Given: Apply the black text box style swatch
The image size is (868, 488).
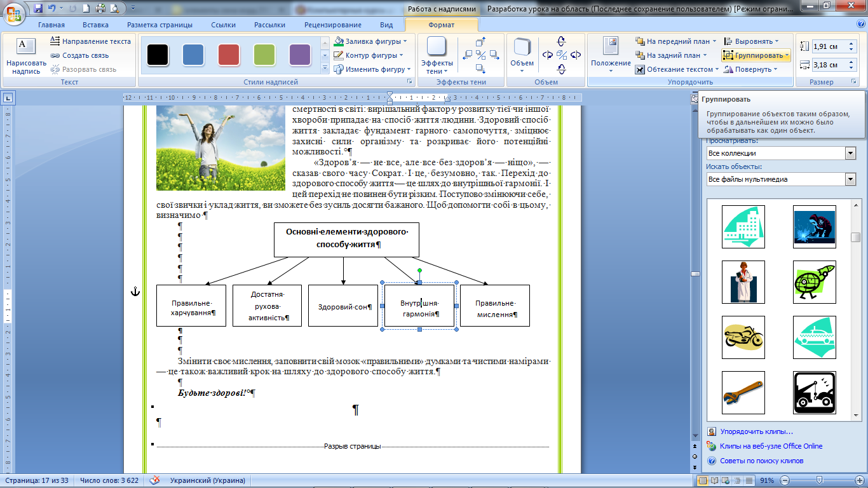Looking at the screenshot, I should (x=157, y=55).
